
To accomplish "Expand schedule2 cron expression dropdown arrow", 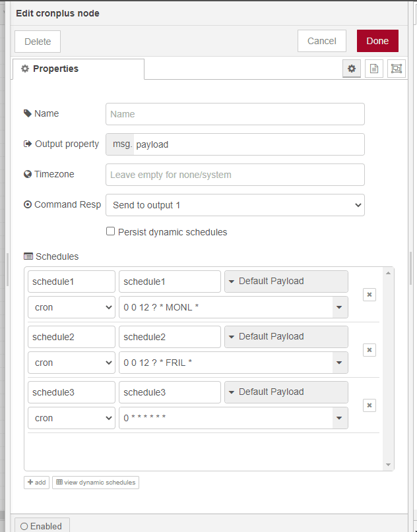I will coord(339,363).
